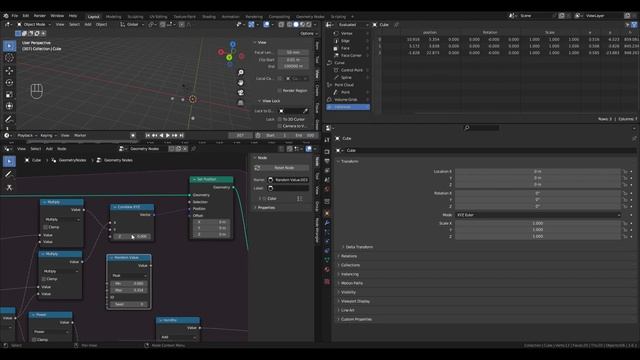Select the Annotate tool in the node editor
Screen dimensions: 640x360
(9, 174)
